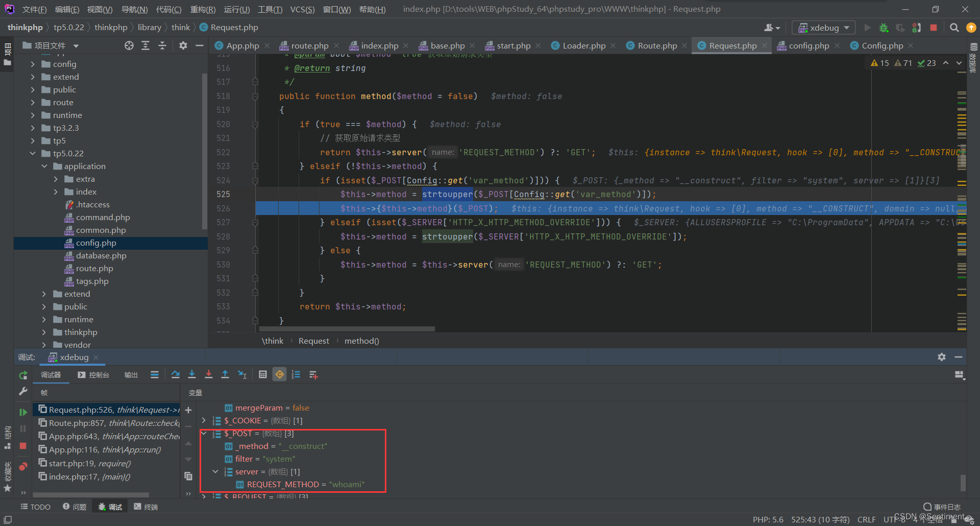
Task: Click the green Debug bug icon in toolbar
Action: tap(884, 28)
